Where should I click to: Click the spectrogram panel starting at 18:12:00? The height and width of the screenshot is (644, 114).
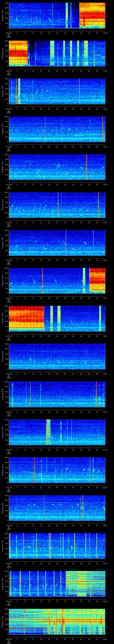(x=57, y=129)
